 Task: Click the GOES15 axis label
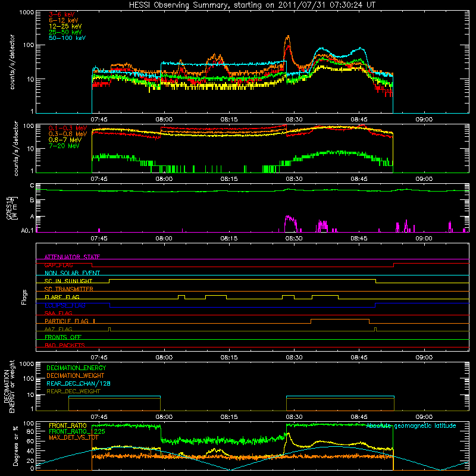12,208
